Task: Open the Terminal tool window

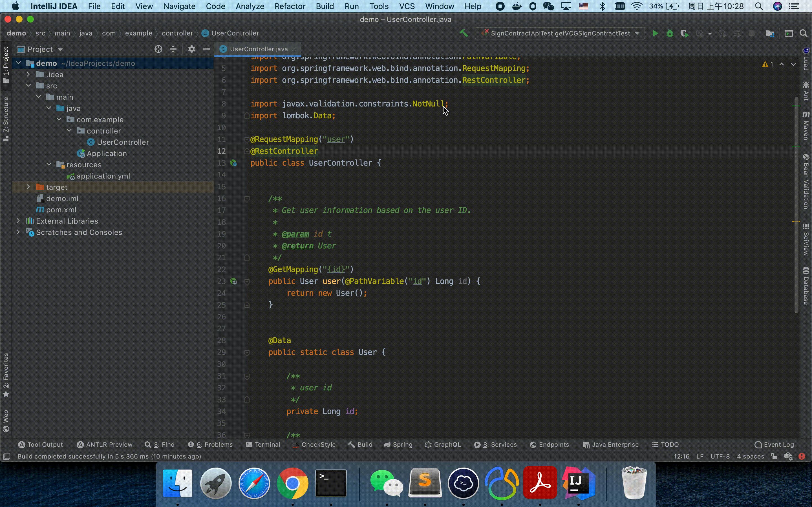Action: pyautogui.click(x=263, y=444)
